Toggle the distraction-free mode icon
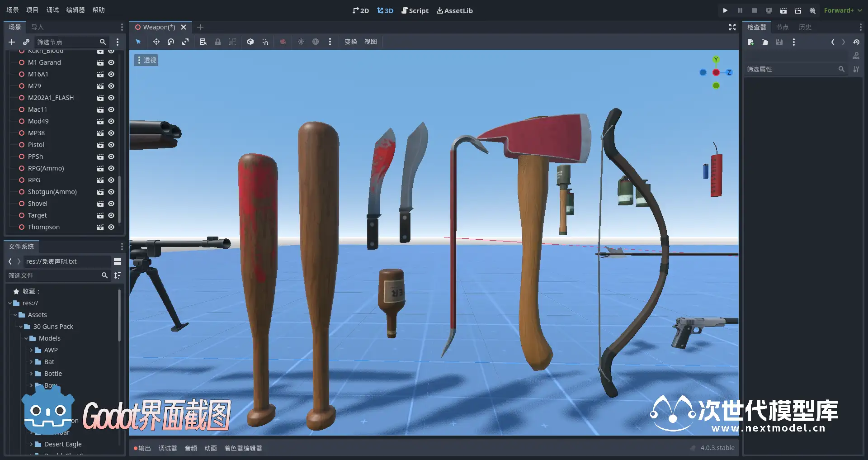 click(732, 27)
